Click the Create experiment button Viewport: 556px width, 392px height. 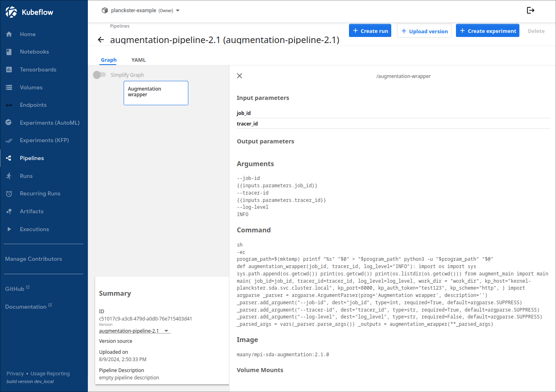488,31
